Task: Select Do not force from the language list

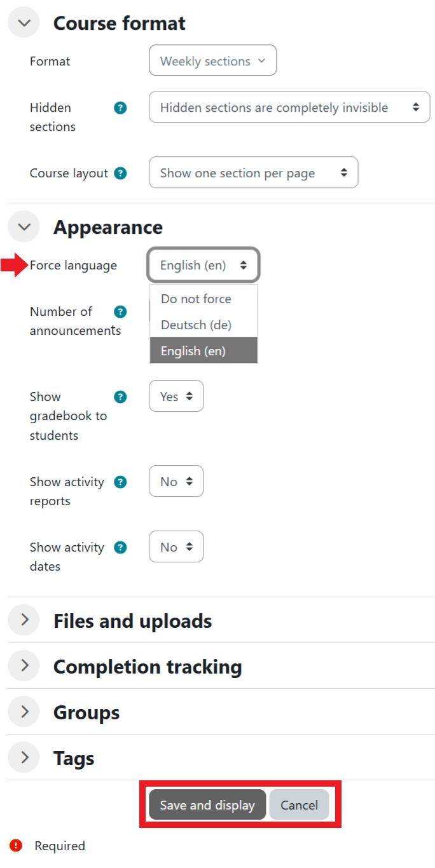Action: click(x=196, y=299)
